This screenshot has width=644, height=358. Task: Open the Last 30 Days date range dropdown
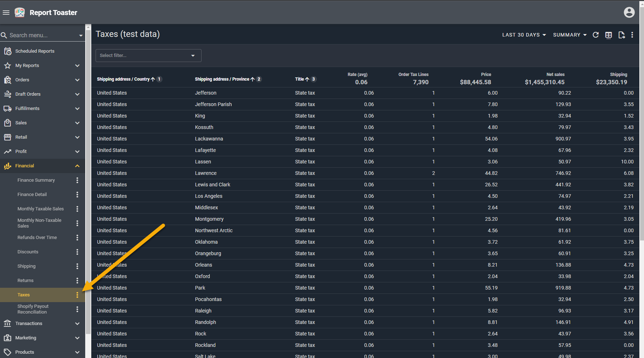coord(524,35)
